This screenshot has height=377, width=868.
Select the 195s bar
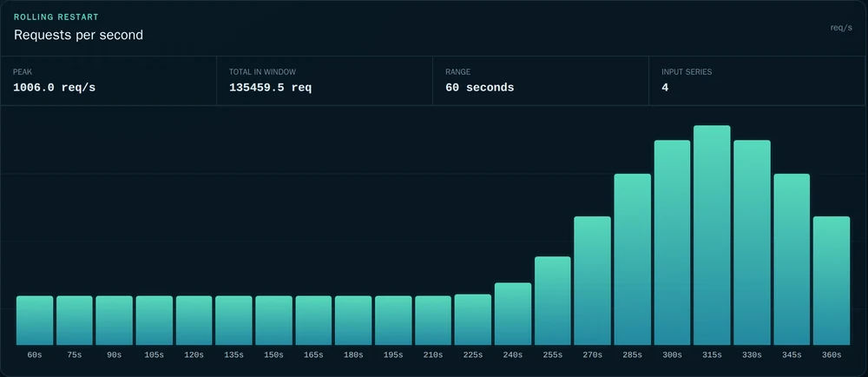click(393, 321)
